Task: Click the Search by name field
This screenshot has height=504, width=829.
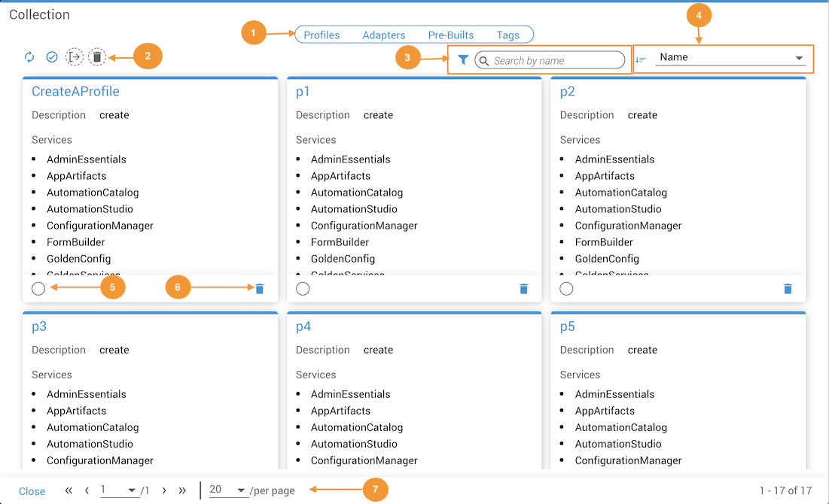Action: coord(556,61)
